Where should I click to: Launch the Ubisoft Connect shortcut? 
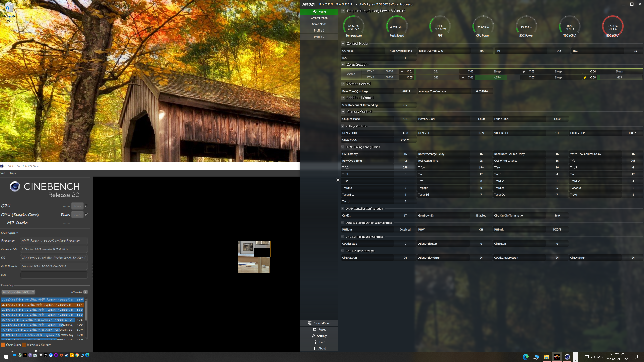tap(51, 355)
